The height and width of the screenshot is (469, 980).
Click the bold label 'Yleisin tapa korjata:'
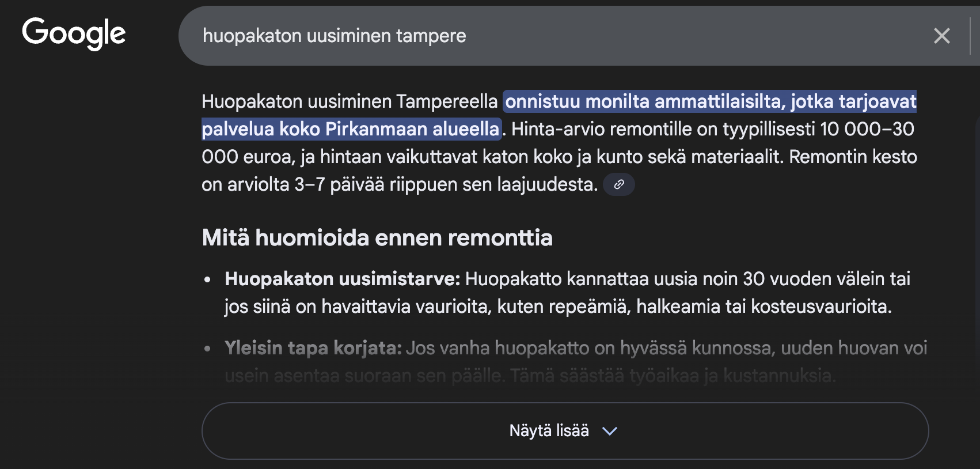point(313,348)
